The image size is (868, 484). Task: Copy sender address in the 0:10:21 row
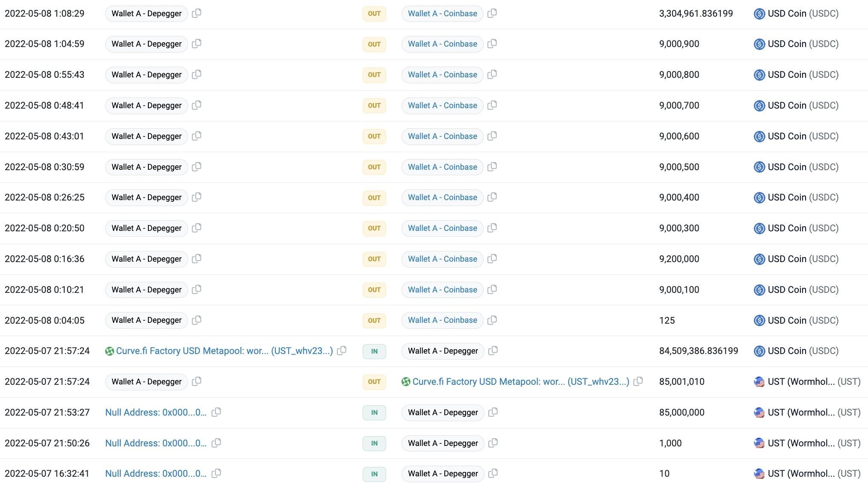tap(197, 289)
